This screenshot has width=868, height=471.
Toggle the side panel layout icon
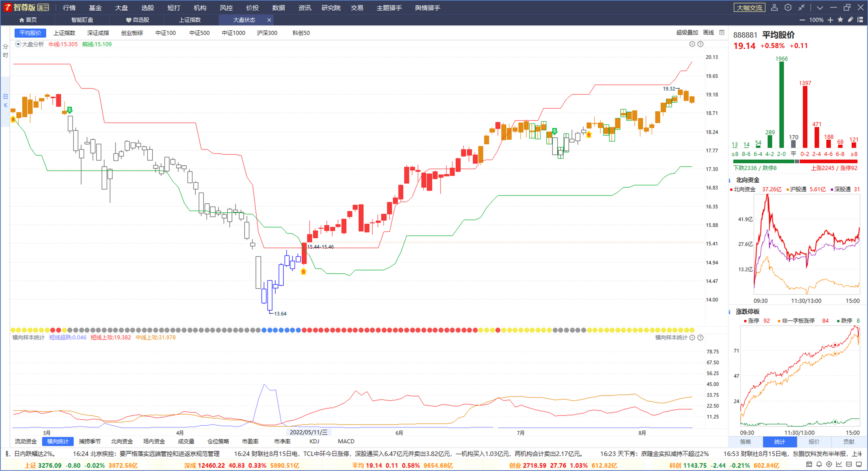860,20
